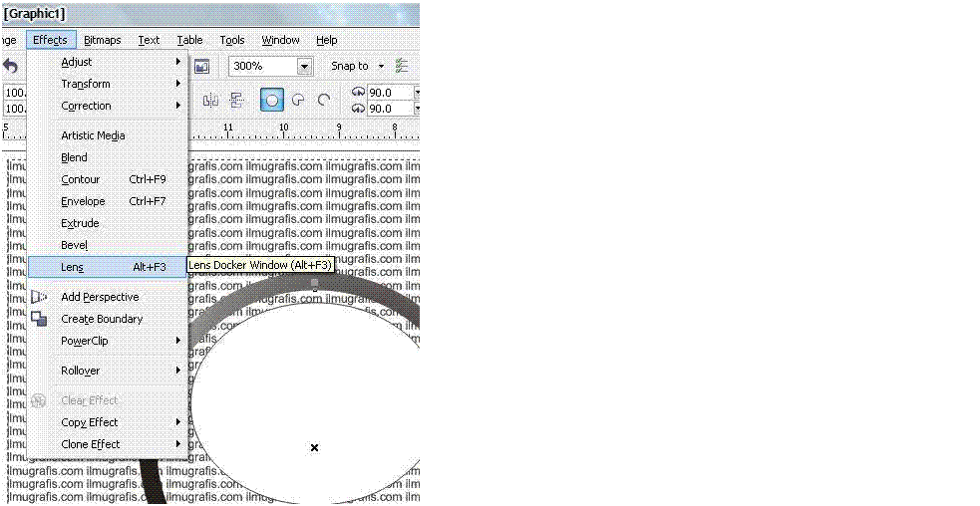Click the starting angle 90.0 field
980x506 pixels.
click(x=391, y=93)
